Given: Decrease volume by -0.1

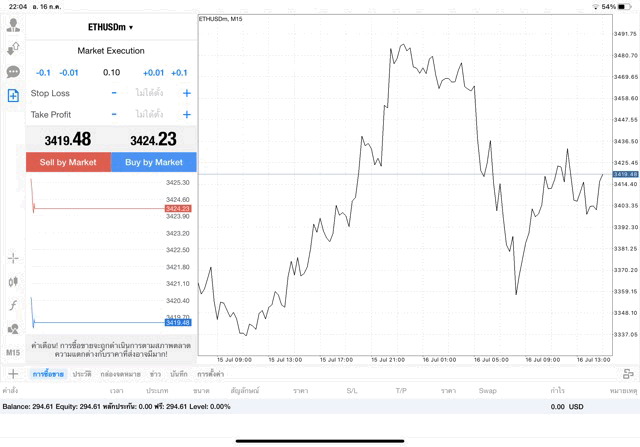Looking at the screenshot, I should coord(43,72).
